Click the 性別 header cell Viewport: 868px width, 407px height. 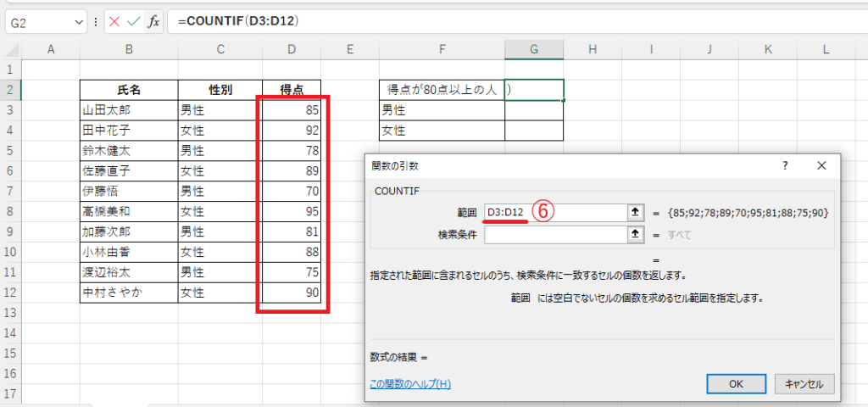220,90
